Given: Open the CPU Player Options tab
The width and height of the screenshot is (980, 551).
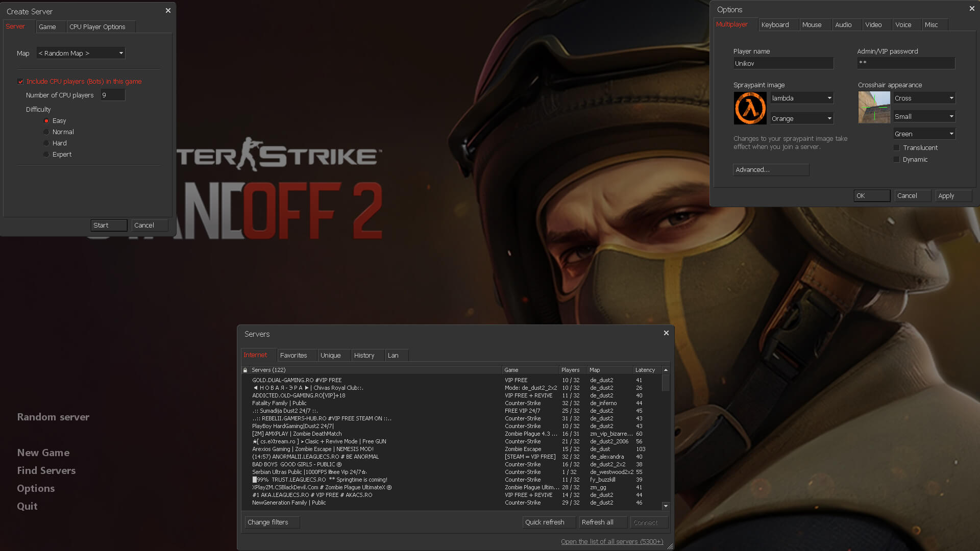Looking at the screenshot, I should click(x=101, y=27).
